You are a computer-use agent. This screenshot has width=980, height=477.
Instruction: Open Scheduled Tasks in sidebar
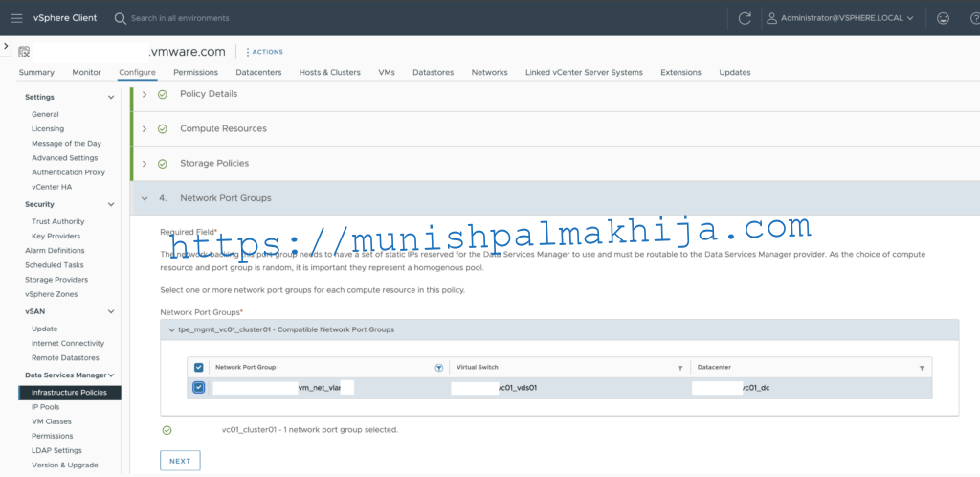[54, 265]
